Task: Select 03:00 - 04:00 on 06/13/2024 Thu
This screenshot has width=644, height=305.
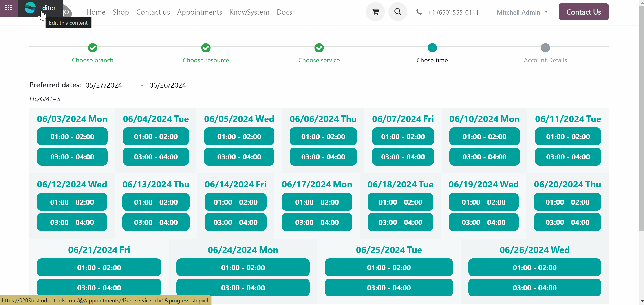Action: coord(156,222)
